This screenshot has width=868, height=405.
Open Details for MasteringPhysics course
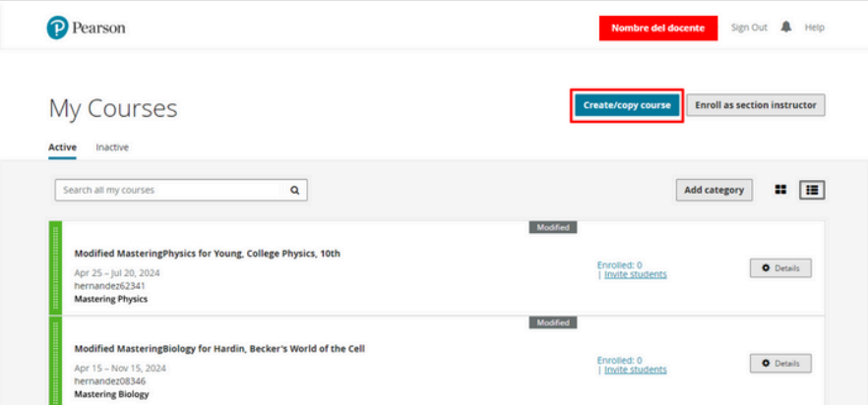click(x=780, y=267)
